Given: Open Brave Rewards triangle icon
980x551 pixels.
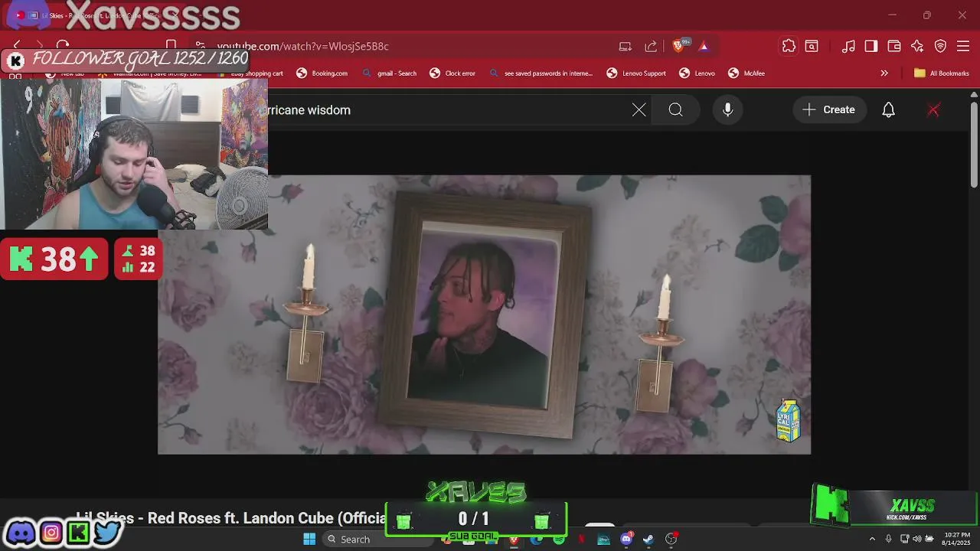Looking at the screenshot, I should 704,47.
